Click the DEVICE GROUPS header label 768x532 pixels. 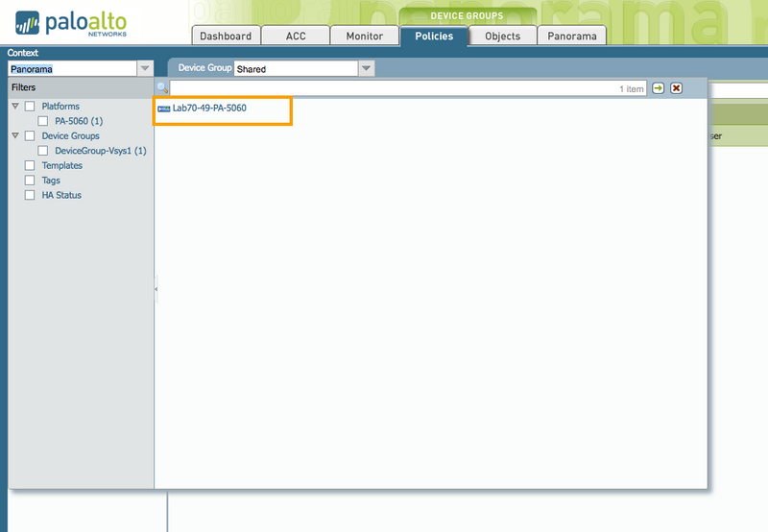(467, 15)
